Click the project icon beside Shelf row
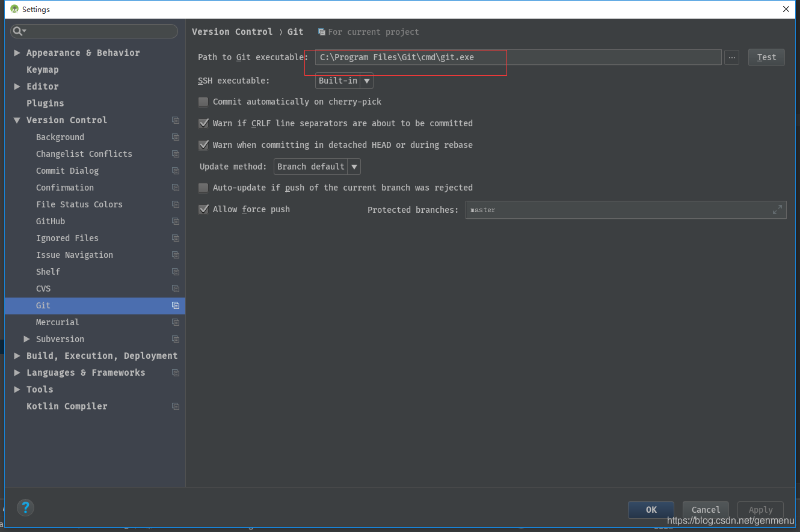 (x=176, y=272)
